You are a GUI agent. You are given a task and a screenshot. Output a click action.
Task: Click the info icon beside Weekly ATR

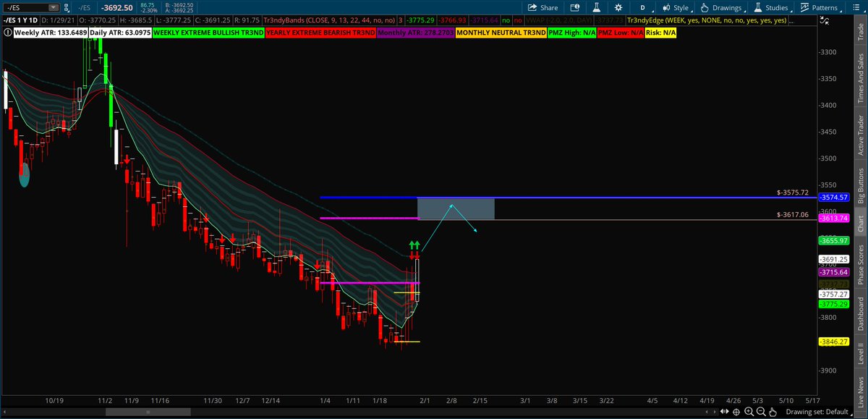point(7,33)
